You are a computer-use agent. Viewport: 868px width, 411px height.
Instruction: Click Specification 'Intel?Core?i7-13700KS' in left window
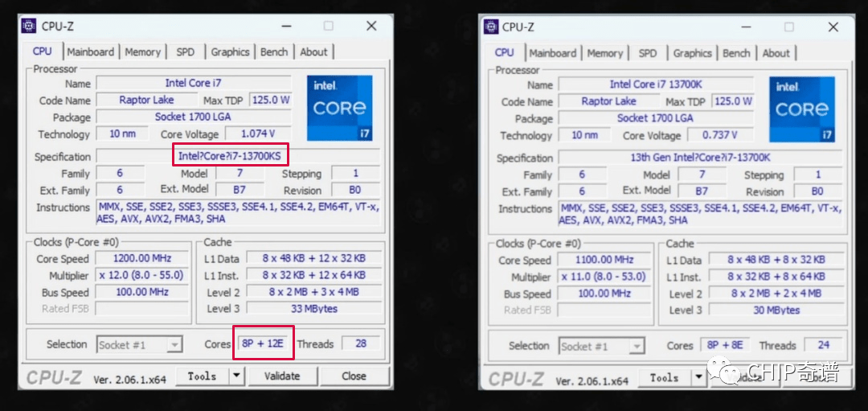(x=230, y=157)
